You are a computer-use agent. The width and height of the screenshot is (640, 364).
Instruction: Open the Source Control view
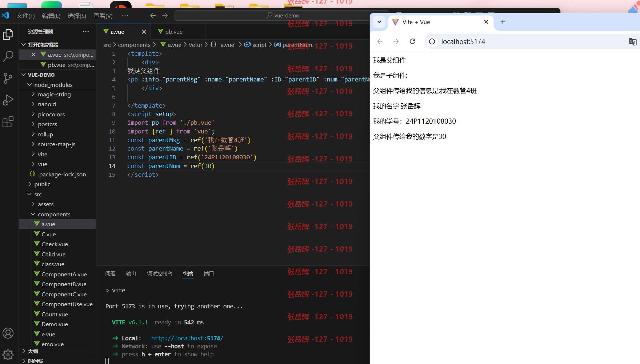coord(8,78)
